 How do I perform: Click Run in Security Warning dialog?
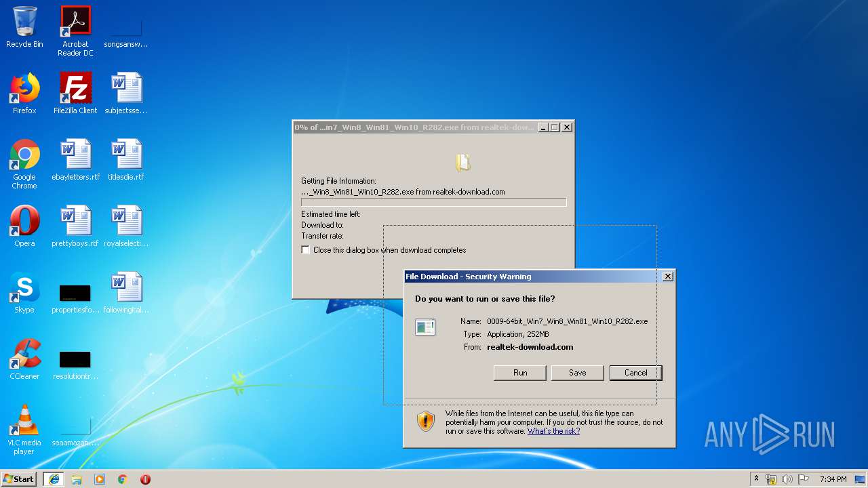point(520,373)
